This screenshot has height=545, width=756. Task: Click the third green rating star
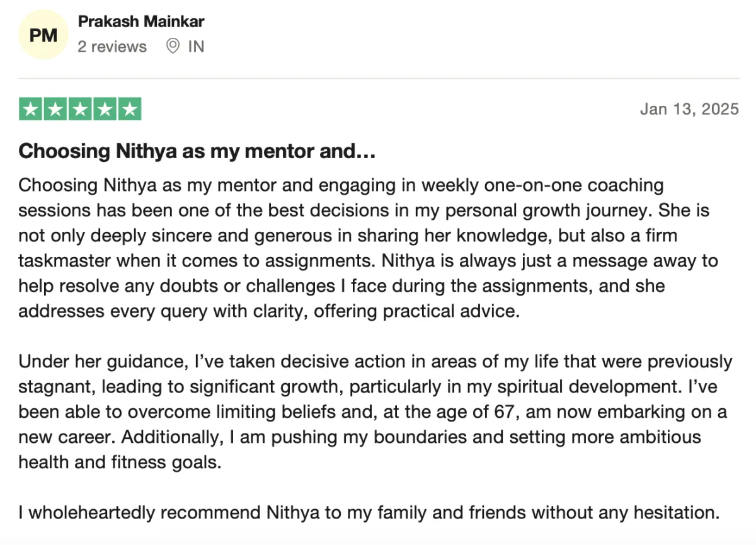coord(80,110)
